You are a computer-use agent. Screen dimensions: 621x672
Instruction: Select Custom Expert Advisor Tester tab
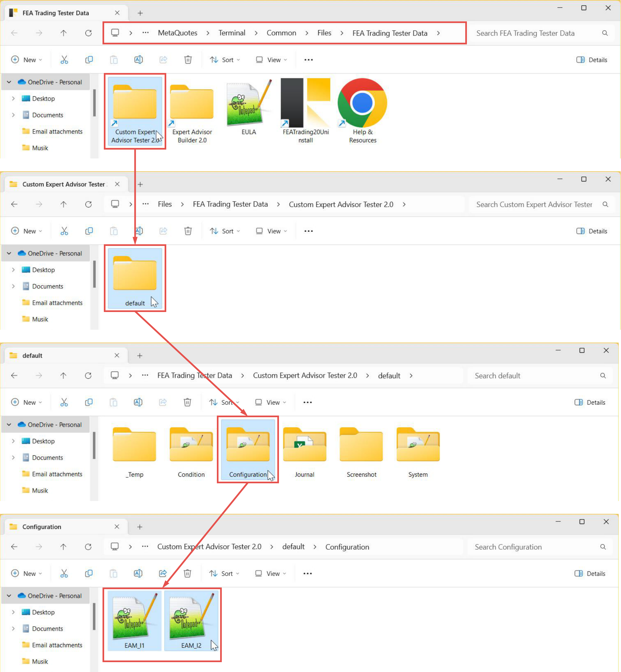pyautogui.click(x=65, y=184)
